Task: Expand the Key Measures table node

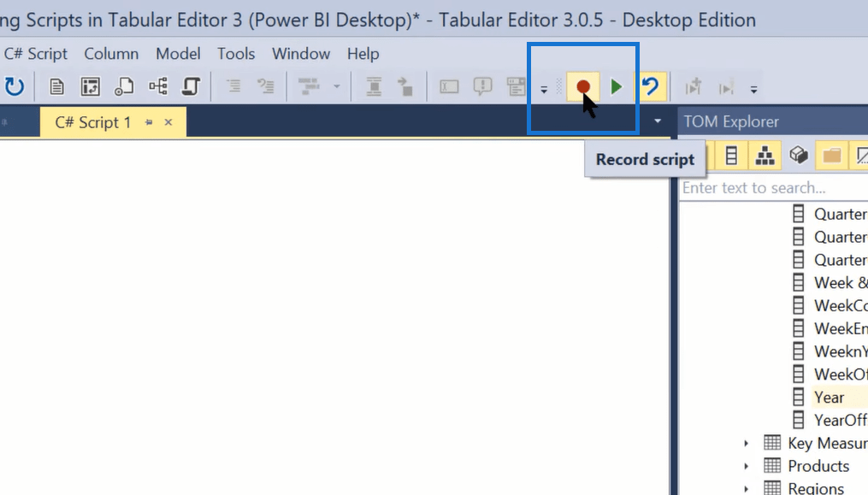Action: click(x=747, y=443)
